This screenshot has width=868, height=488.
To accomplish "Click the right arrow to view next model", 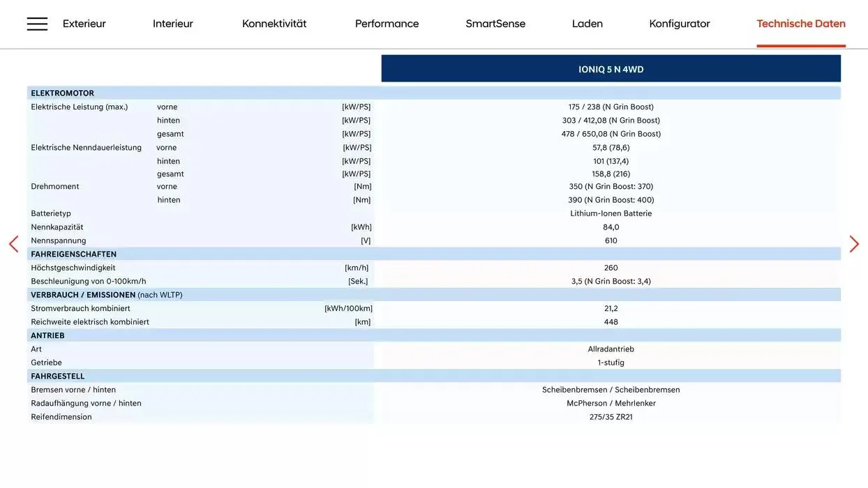I will click(x=855, y=242).
